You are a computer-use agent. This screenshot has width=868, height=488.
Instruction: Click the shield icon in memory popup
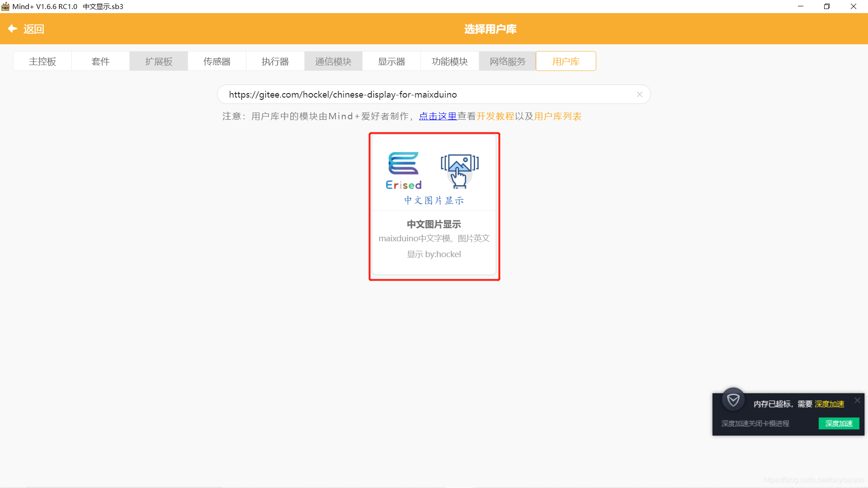coord(733,399)
